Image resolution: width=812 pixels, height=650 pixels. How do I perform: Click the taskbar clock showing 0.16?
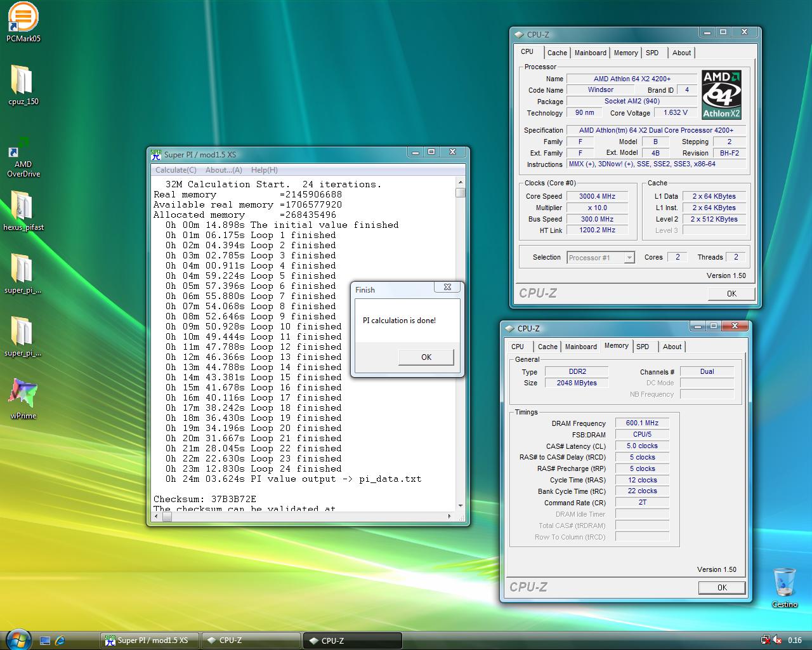pos(795,640)
